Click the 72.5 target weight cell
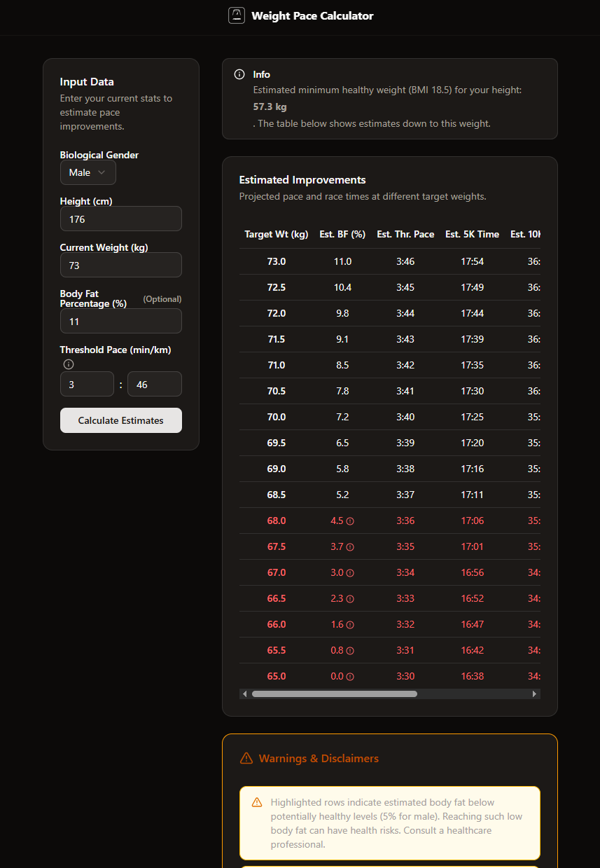This screenshot has height=868, width=600. pos(277,287)
